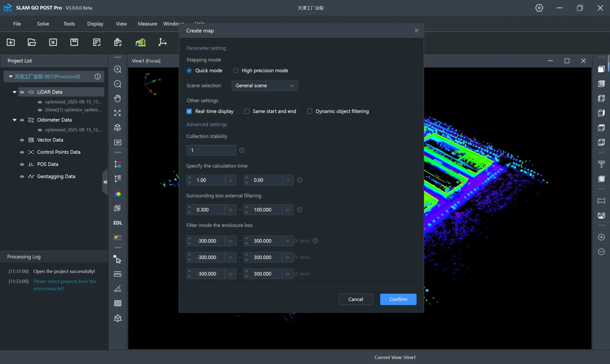Collapse the LiDAR Data tree node

[15, 92]
